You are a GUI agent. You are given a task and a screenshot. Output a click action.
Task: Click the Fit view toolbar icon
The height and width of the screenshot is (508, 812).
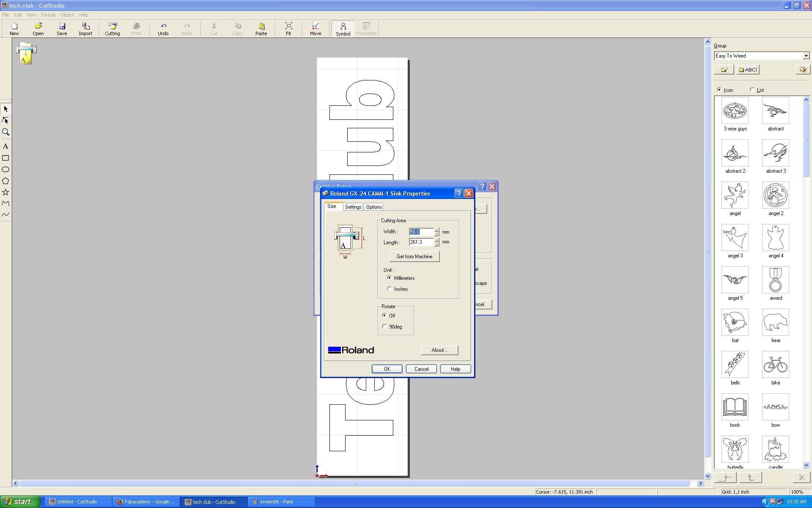click(x=288, y=29)
